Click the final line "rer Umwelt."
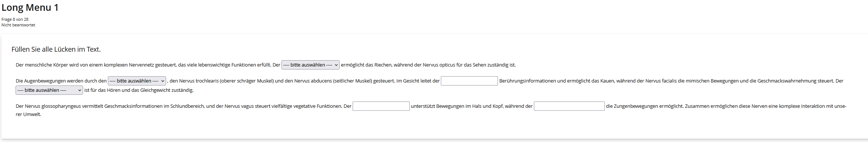868x142 pixels. (29, 114)
